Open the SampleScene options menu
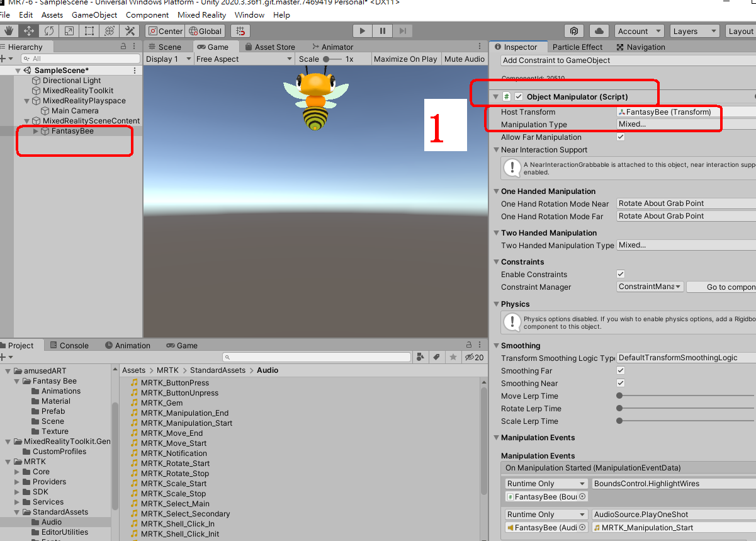The width and height of the screenshot is (756, 541). click(135, 71)
